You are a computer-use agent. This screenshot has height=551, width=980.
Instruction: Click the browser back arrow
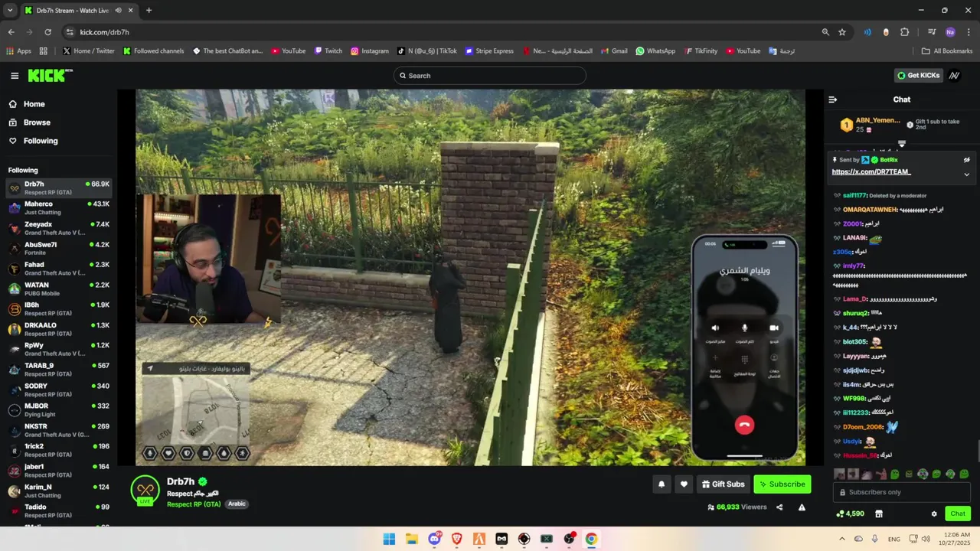coord(11,32)
